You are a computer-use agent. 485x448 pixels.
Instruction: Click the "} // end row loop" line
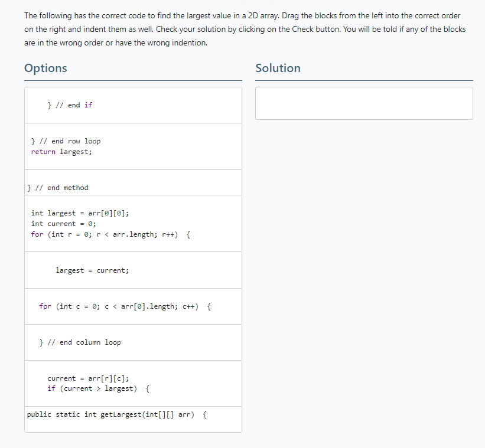coord(66,140)
